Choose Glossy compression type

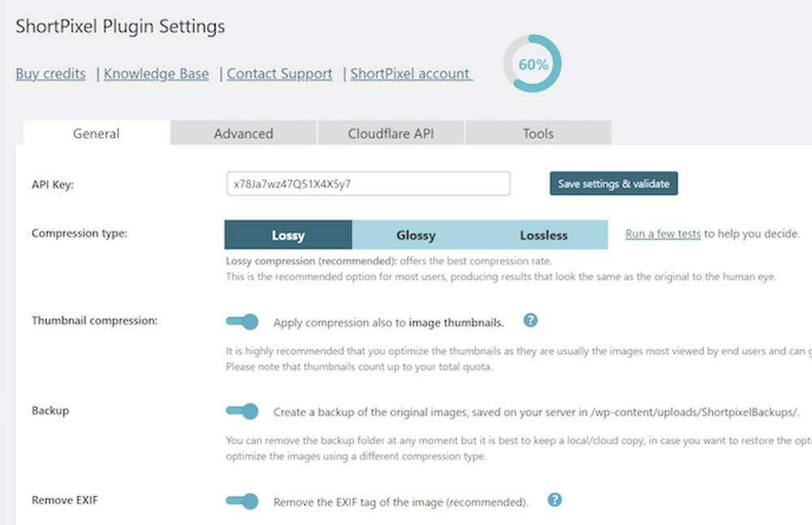pyautogui.click(x=416, y=235)
